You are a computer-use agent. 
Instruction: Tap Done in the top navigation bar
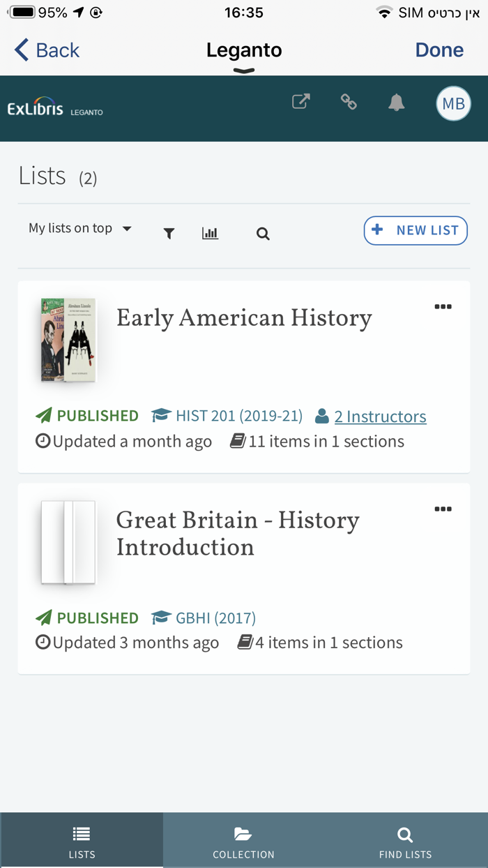[x=439, y=50]
